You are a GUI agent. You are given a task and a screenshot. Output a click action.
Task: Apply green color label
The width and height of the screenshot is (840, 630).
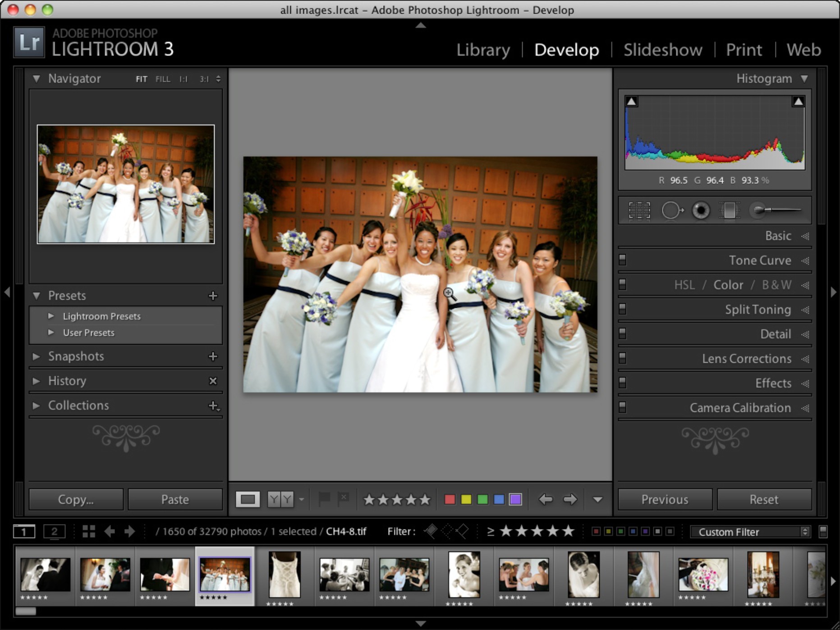pyautogui.click(x=482, y=499)
